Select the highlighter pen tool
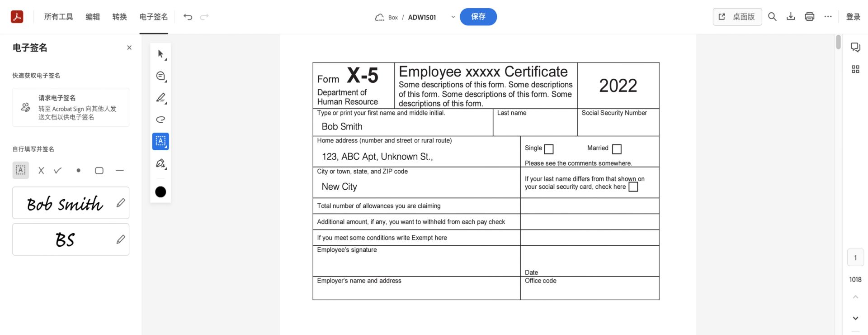 pyautogui.click(x=160, y=98)
